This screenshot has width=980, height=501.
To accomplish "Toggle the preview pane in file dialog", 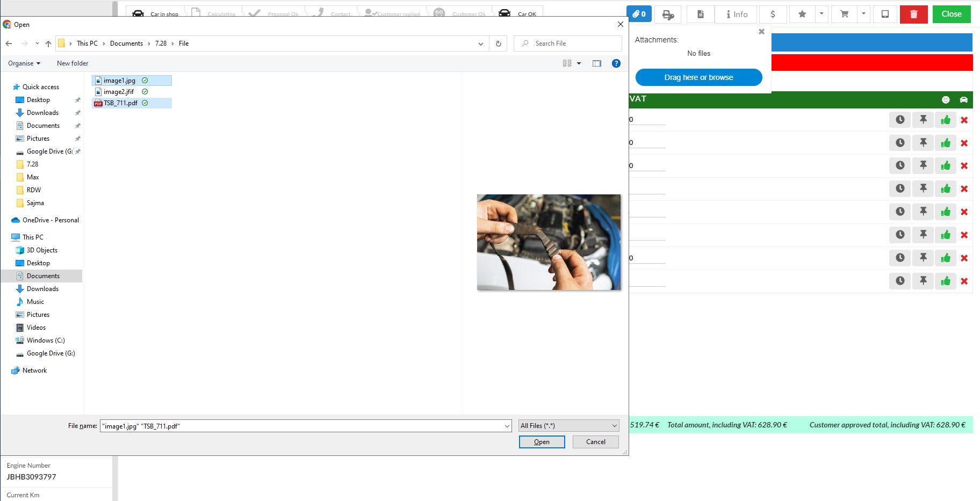I will point(596,63).
